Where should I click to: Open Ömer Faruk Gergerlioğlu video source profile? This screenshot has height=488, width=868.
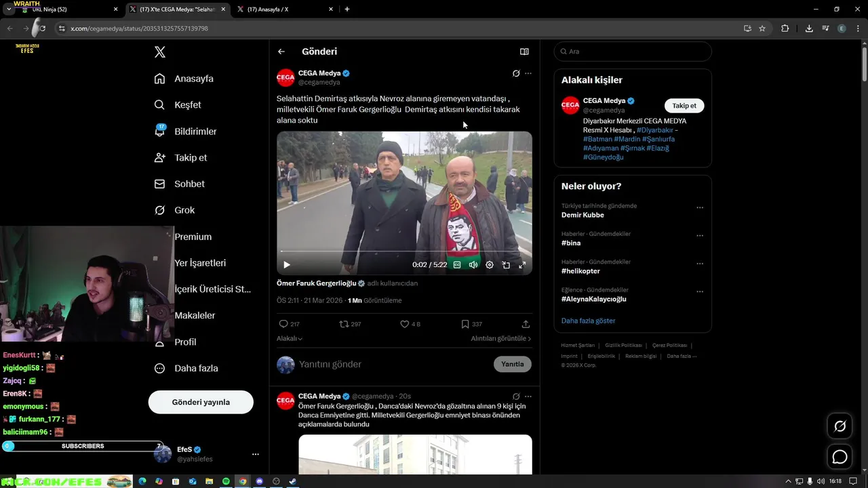pos(316,283)
